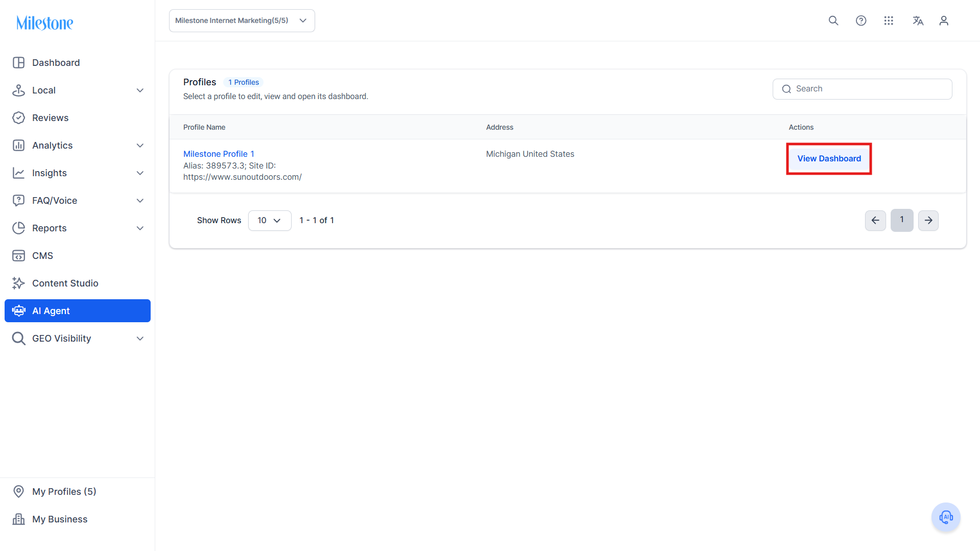Open the help question mark icon

(861, 20)
